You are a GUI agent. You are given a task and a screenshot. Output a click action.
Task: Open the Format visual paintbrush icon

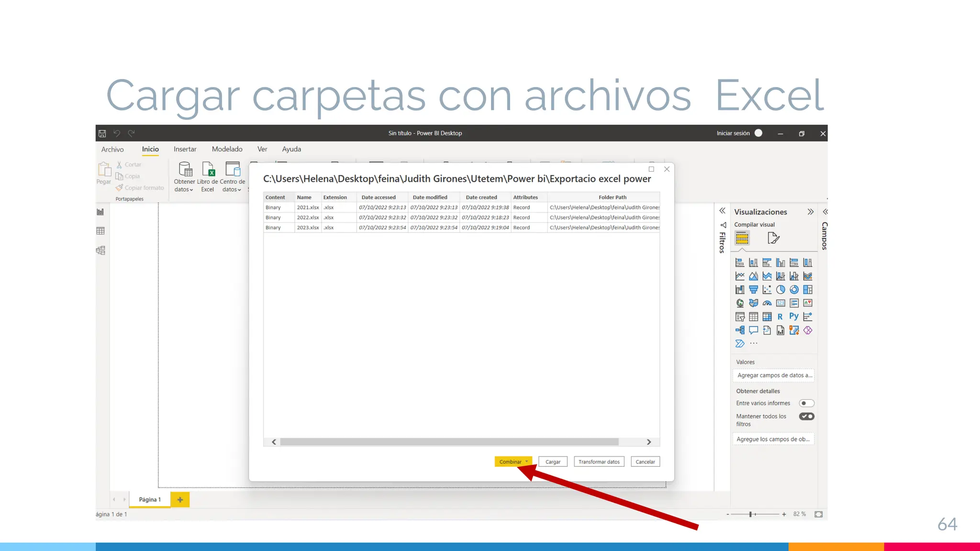(773, 238)
